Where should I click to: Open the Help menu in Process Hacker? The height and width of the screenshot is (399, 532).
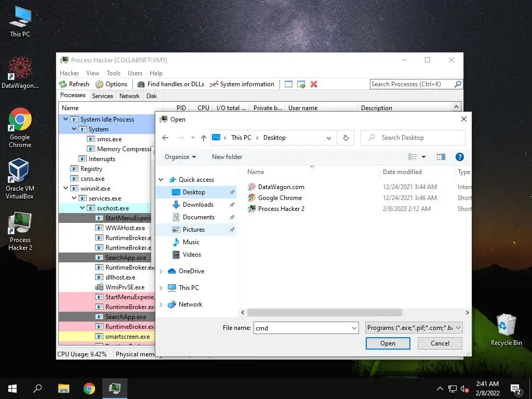tap(156, 73)
